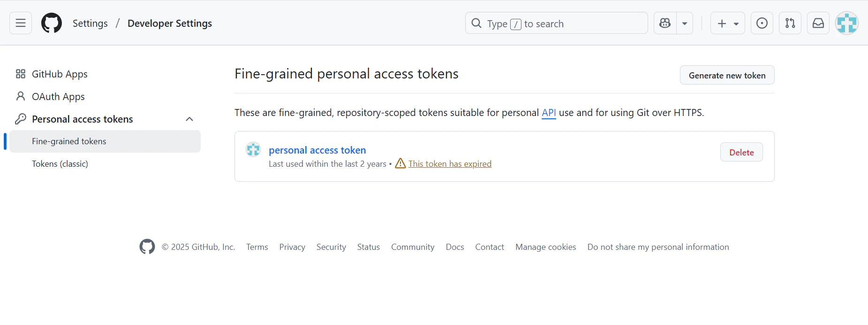This screenshot has width=868, height=325.
Task: Select Tokens (classic) in sidebar
Action: click(x=60, y=164)
